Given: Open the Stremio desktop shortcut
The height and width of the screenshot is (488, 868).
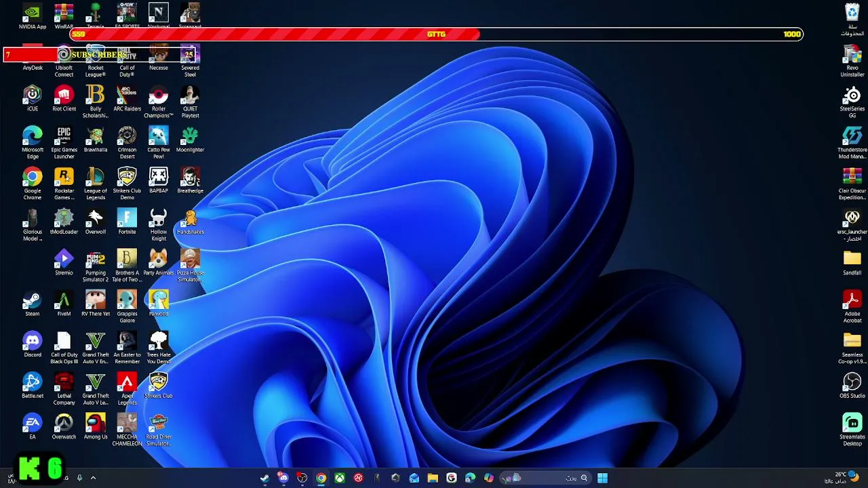Looking at the screenshot, I should click(64, 263).
